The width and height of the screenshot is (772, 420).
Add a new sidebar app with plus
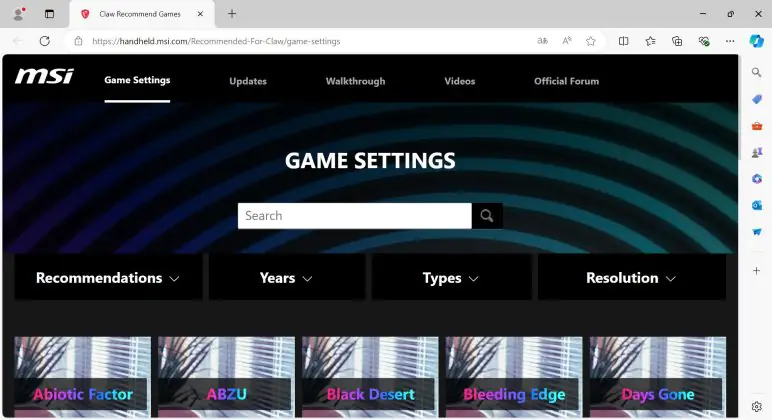coord(757,271)
